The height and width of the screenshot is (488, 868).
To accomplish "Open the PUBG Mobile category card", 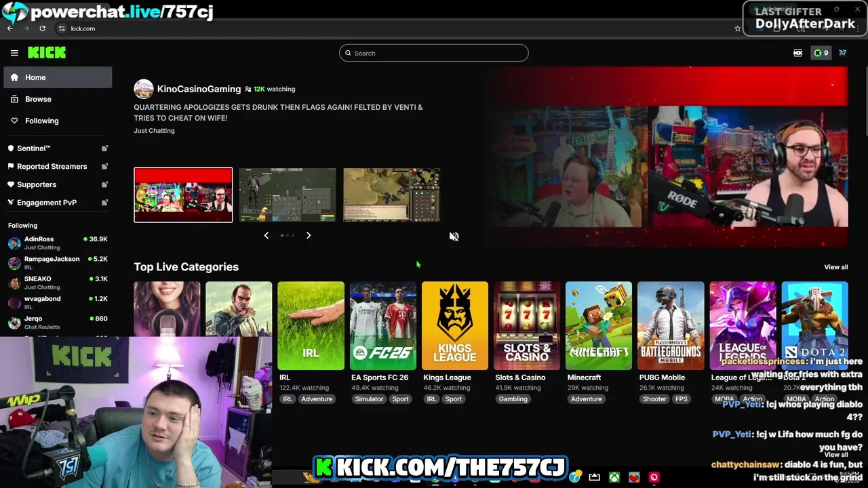I will [x=671, y=326].
